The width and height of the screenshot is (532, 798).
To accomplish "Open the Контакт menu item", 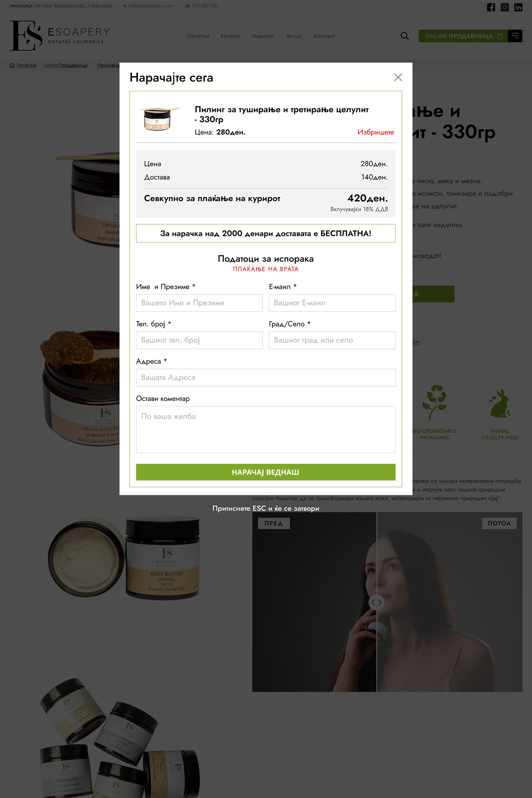I will [324, 36].
